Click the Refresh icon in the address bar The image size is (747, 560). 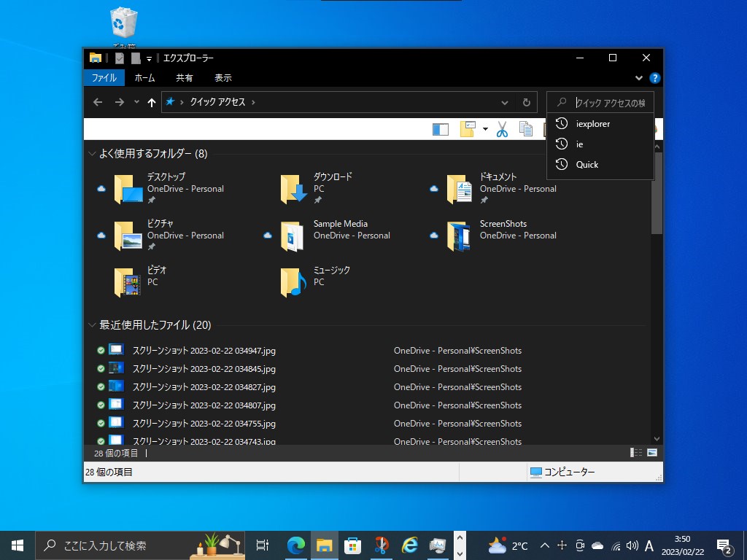tap(527, 102)
